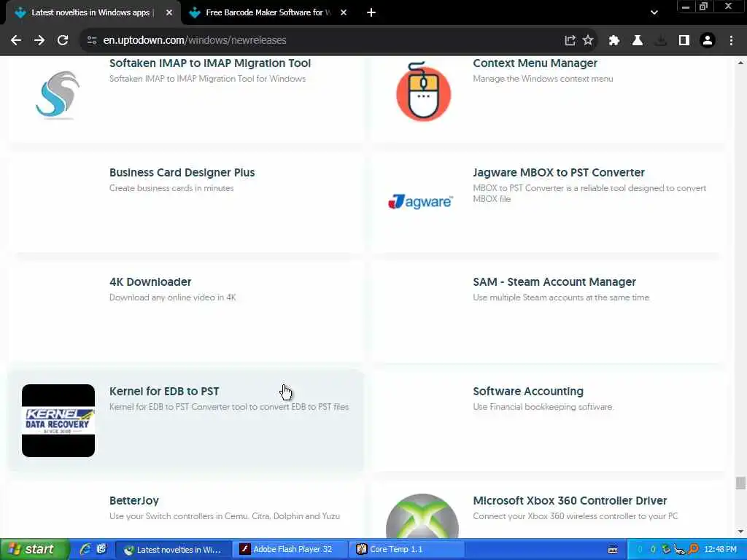Click the address bar URL
The height and width of the screenshot is (560, 747).
click(x=195, y=41)
